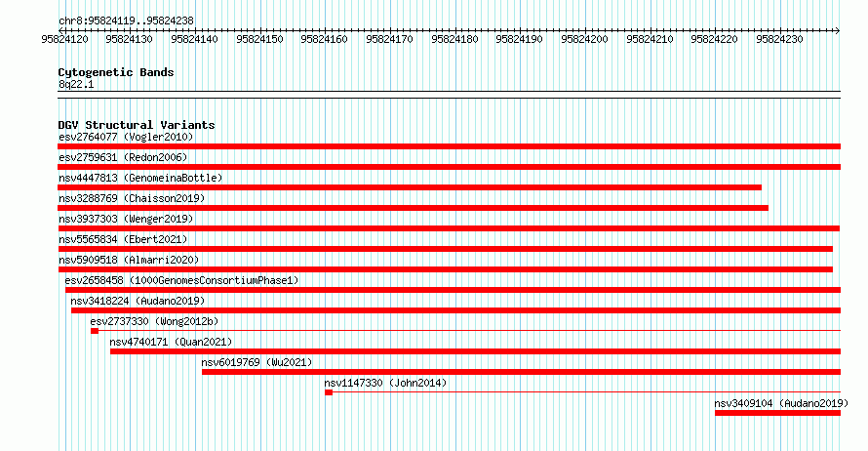Click the esv2764077 (Vogler2010) variant label
868x451 pixels.
(126, 137)
